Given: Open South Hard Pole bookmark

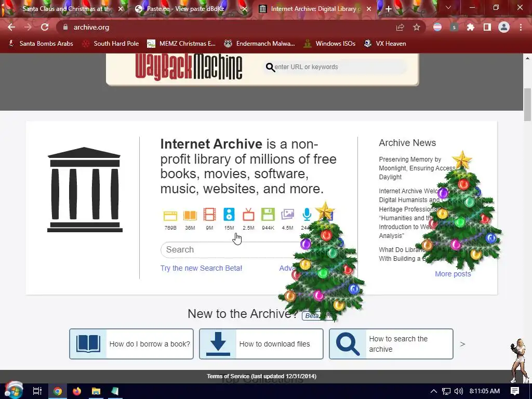Looking at the screenshot, I should (111, 44).
